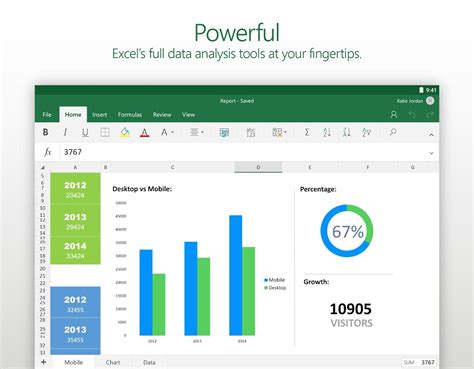Click the Percentage: label
This screenshot has height=369, width=474.
coord(318,189)
